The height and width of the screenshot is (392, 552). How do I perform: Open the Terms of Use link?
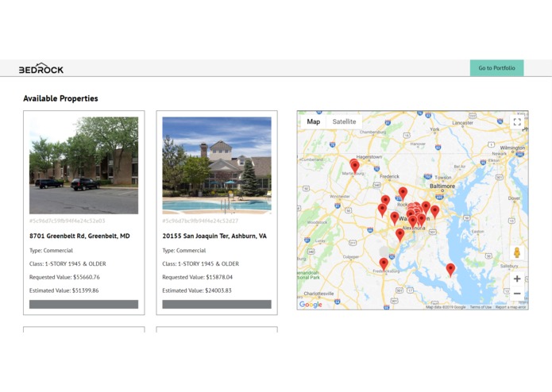coord(481,307)
